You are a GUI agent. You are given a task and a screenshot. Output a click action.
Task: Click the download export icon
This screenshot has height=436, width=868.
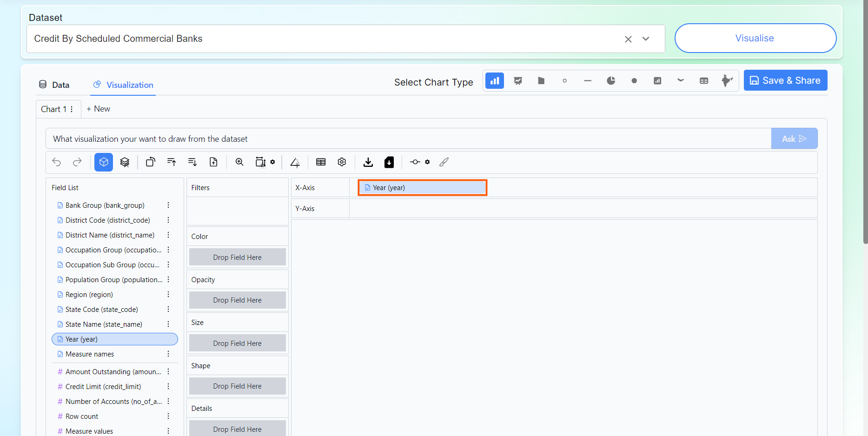pyautogui.click(x=368, y=162)
